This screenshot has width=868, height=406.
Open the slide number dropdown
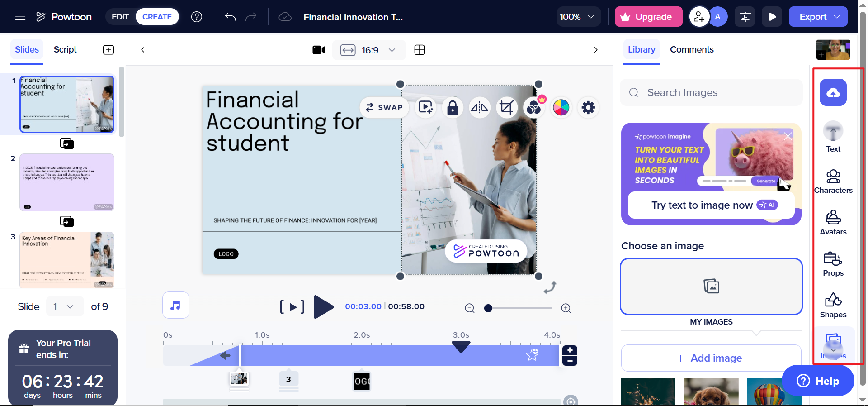click(65, 306)
